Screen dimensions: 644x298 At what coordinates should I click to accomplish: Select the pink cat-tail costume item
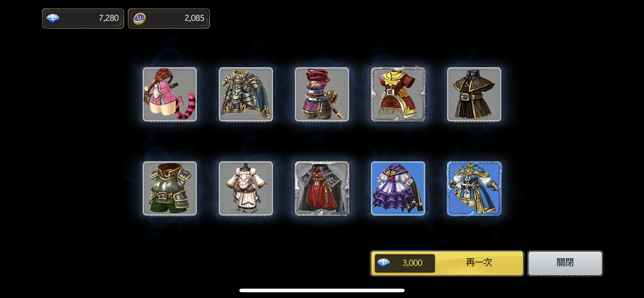point(170,94)
